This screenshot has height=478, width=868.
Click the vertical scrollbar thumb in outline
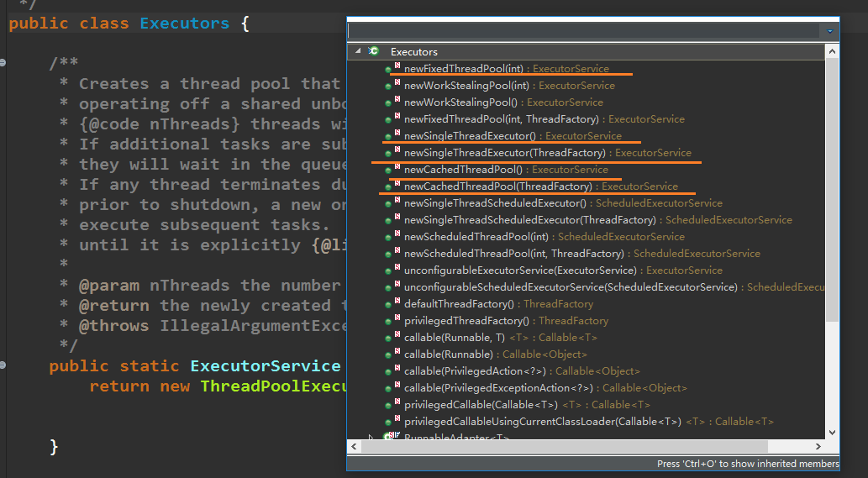pyautogui.click(x=832, y=189)
